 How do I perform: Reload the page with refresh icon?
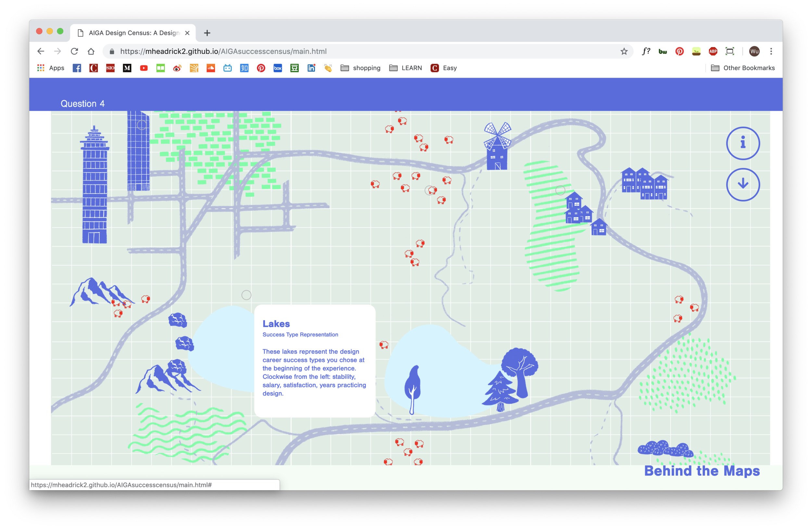click(x=74, y=51)
